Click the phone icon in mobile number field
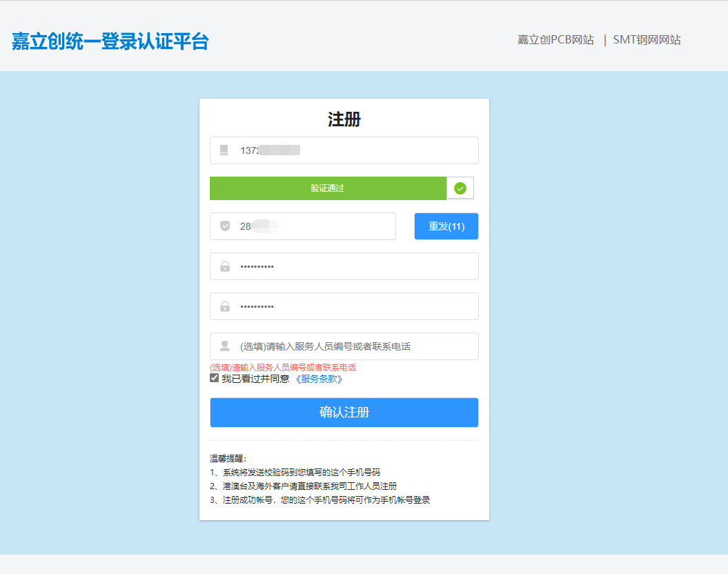This screenshot has width=728, height=574. 224,150
